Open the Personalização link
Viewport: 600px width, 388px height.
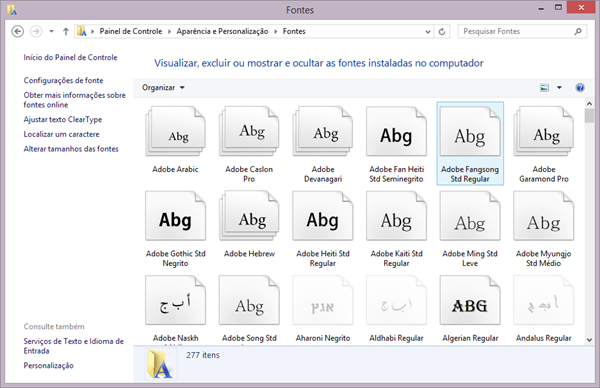point(49,365)
